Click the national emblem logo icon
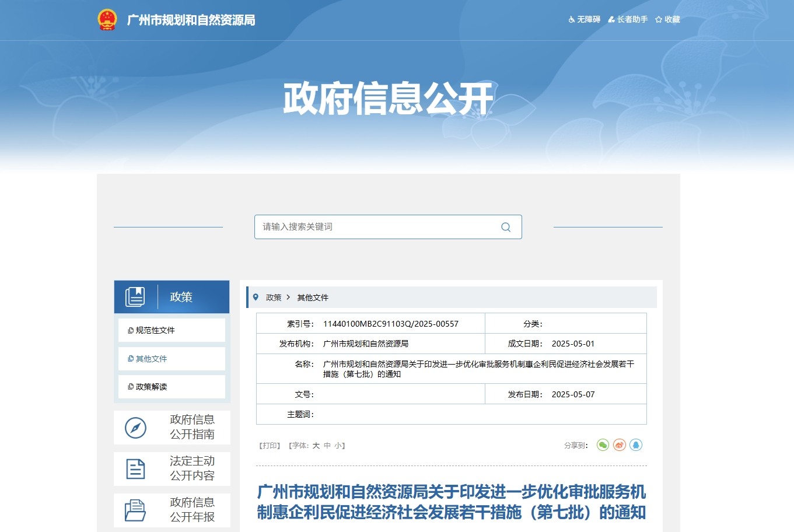 coord(107,20)
